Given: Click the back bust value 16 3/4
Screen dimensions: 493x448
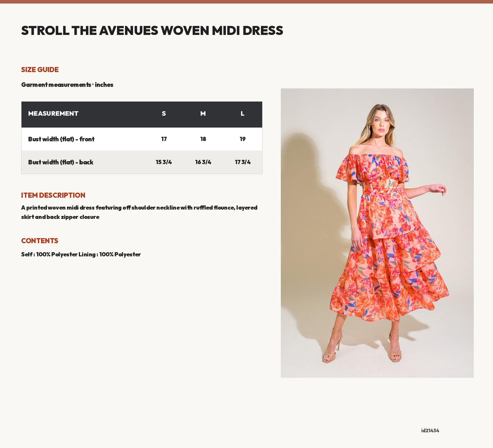Looking at the screenshot, I should pos(203,162).
